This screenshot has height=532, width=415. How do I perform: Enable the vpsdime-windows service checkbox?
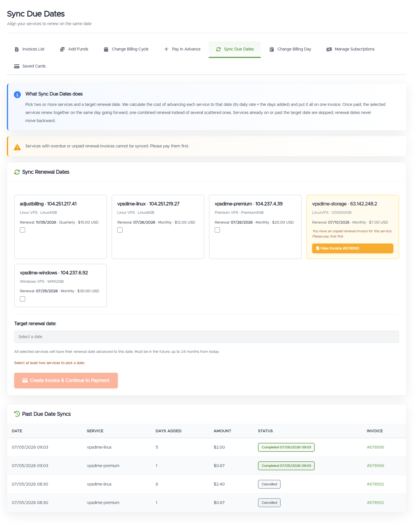click(22, 299)
